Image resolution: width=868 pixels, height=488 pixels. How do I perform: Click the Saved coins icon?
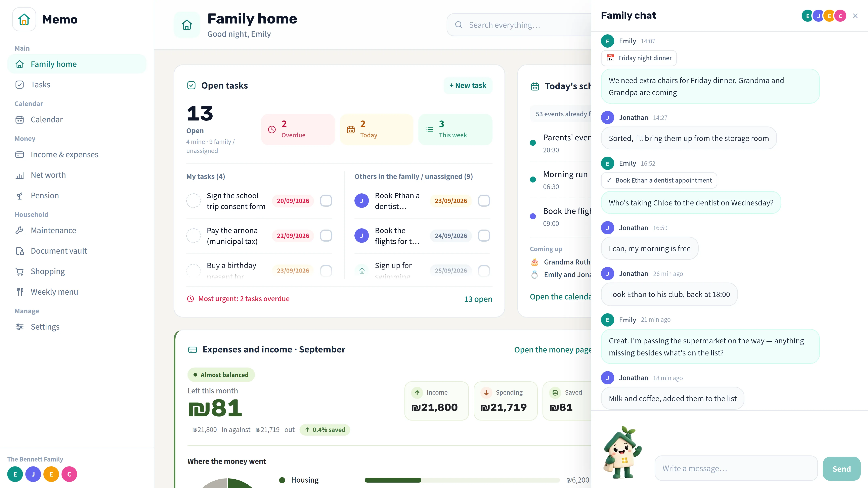click(x=555, y=392)
